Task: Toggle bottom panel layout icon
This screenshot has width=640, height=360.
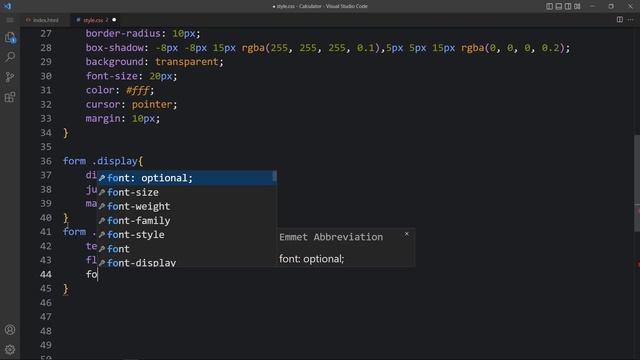Action: (559, 6)
